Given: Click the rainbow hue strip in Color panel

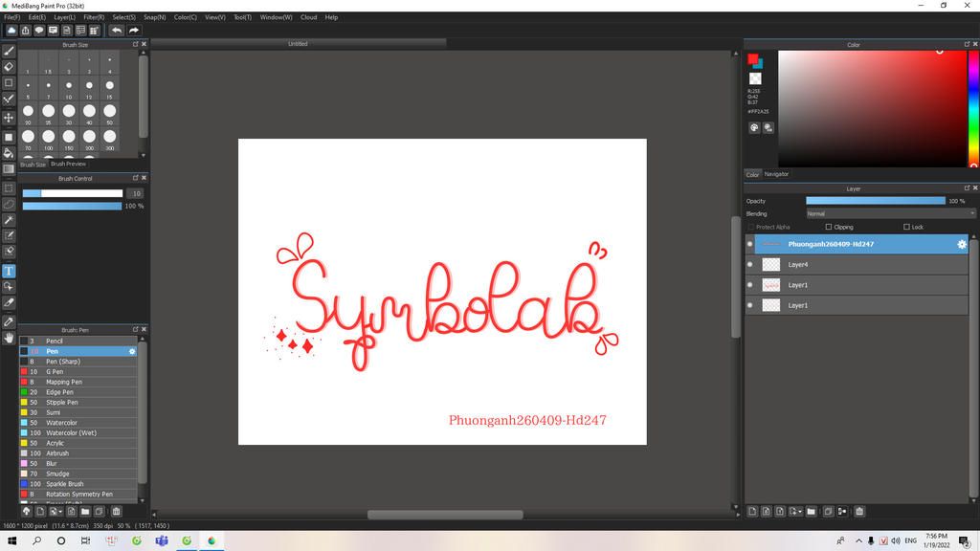Looking at the screenshot, I should tap(973, 109).
